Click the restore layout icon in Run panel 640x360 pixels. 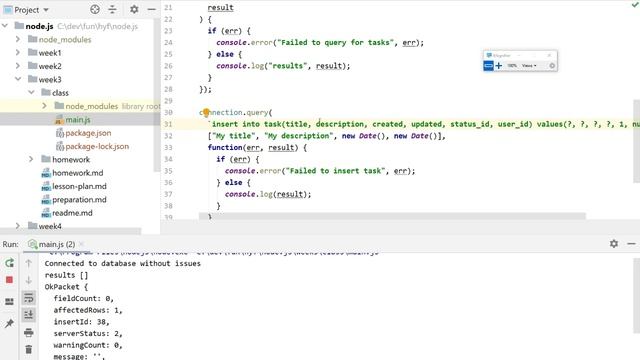point(9,302)
